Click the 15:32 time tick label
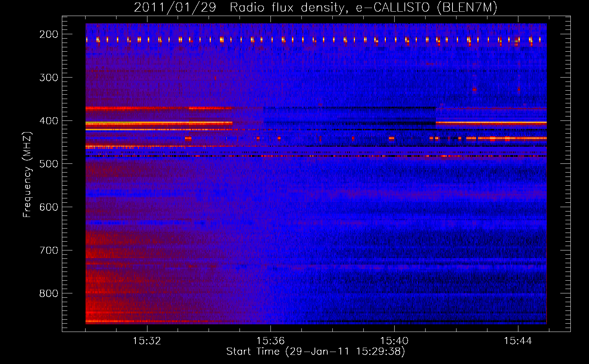 point(147,341)
